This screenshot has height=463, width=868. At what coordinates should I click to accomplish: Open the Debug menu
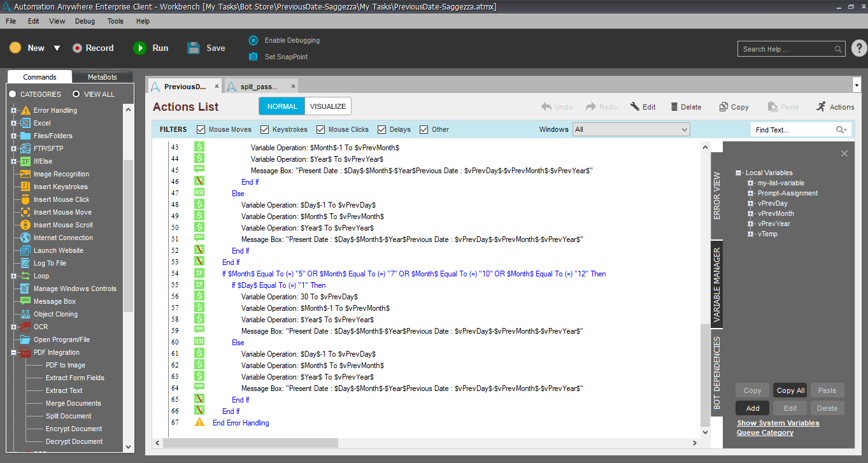(x=85, y=21)
